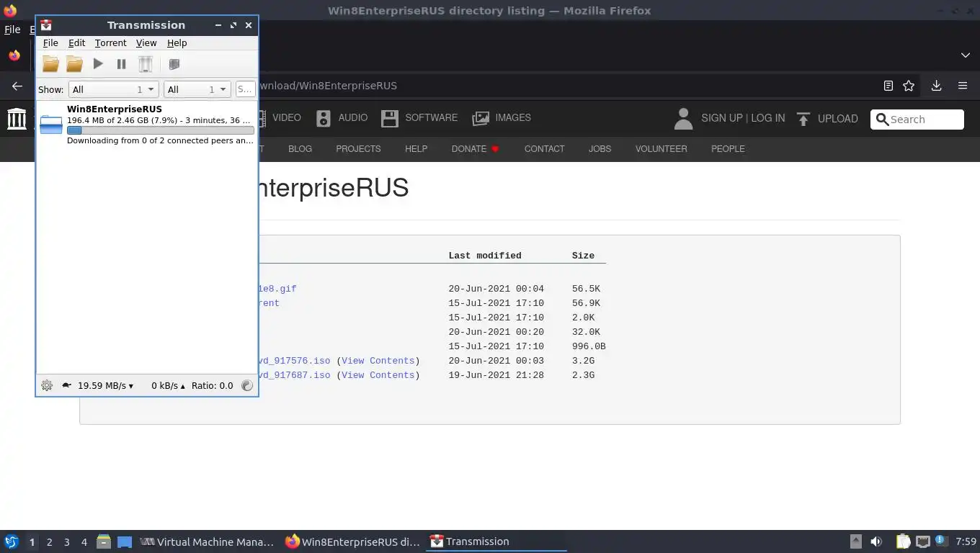This screenshot has height=553, width=980.
Task: Click Internet Archive logo icon
Action: [17, 118]
